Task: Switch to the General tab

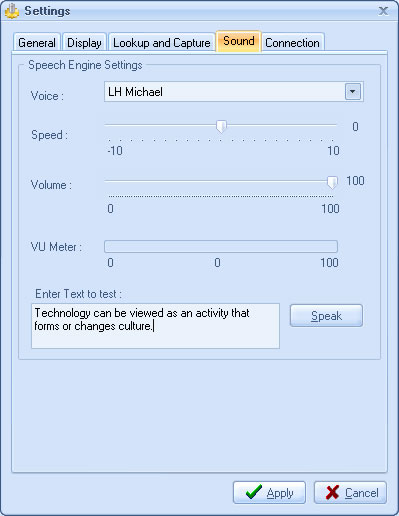Action: (x=37, y=42)
